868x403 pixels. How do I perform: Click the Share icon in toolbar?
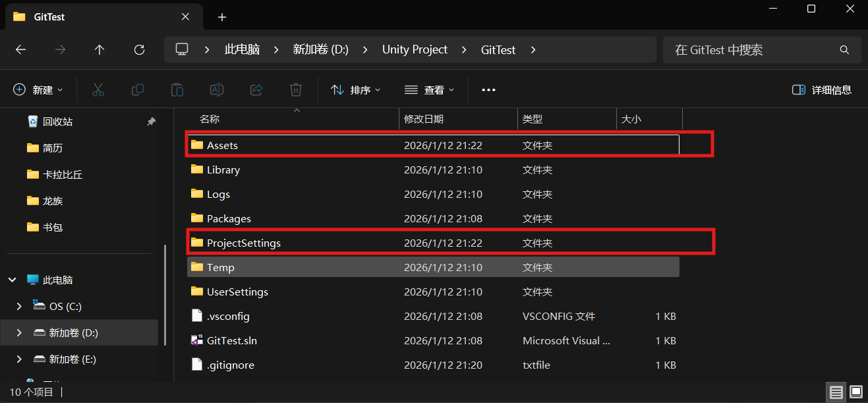256,90
